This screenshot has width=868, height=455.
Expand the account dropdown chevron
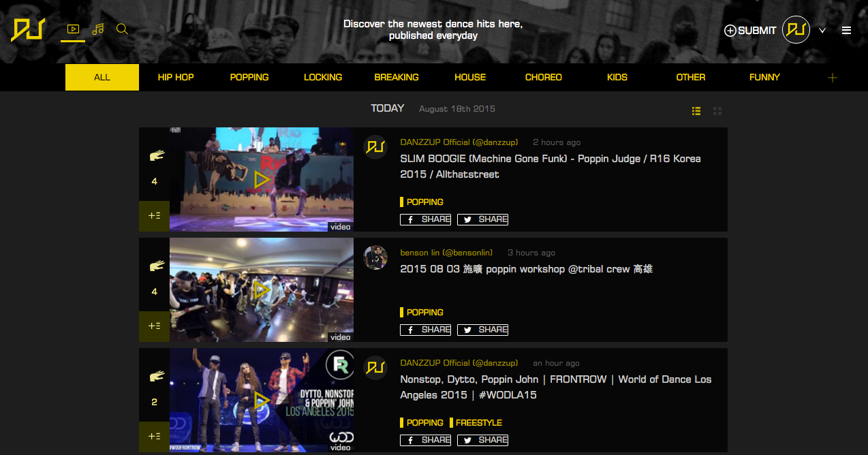click(822, 30)
